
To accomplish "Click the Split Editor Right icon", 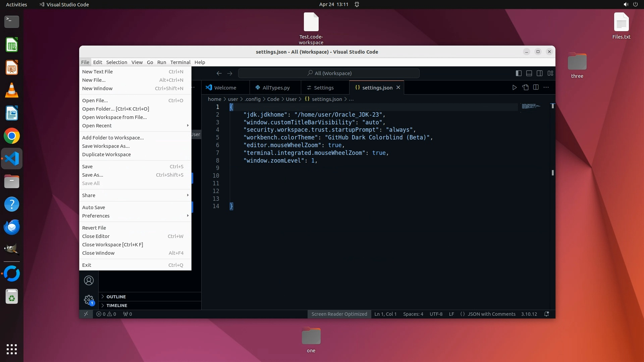I will (536, 87).
